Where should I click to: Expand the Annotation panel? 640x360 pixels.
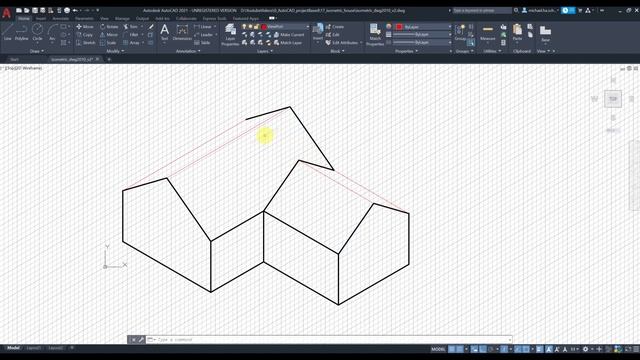coord(188,51)
